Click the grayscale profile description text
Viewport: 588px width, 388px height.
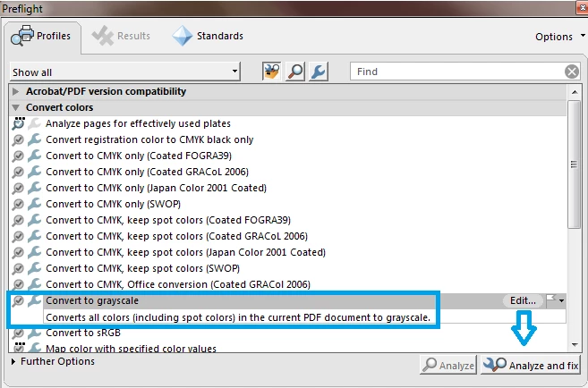click(x=238, y=317)
